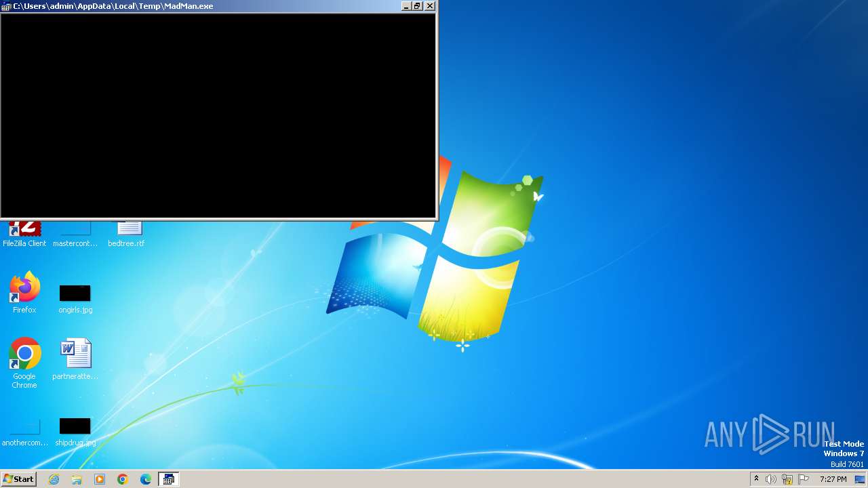Open the network tray icon

click(x=787, y=479)
